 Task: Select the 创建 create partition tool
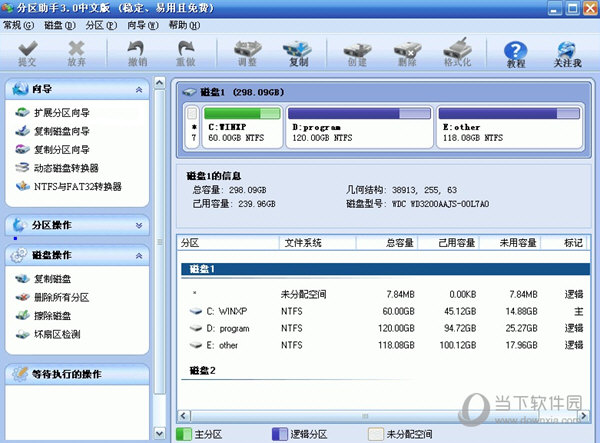tap(357, 54)
